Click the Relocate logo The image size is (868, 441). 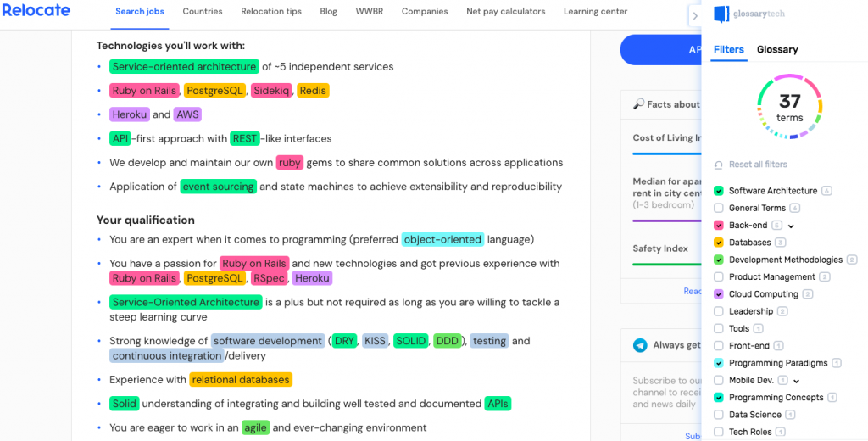[36, 10]
